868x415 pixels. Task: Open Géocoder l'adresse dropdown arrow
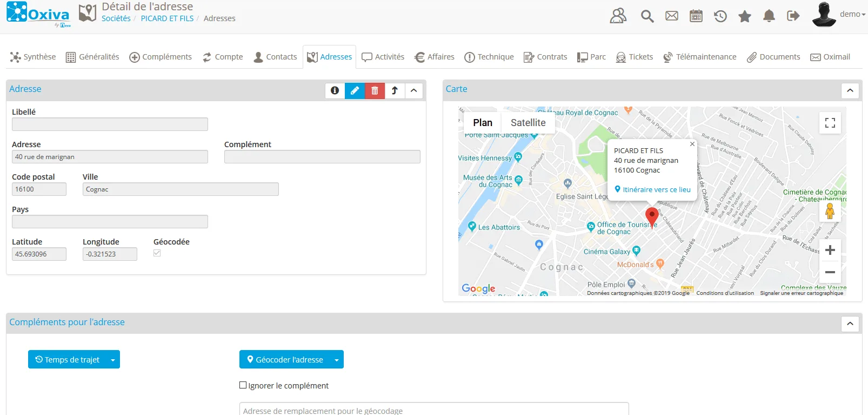click(337, 360)
